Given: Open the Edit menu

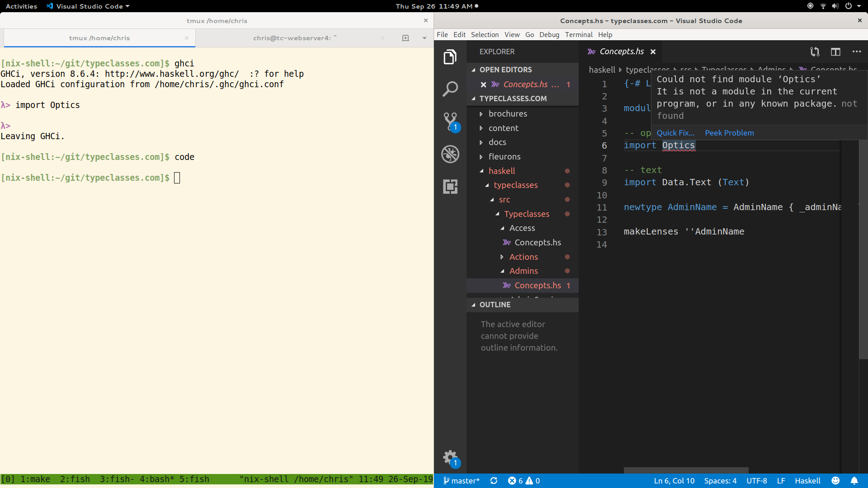Looking at the screenshot, I should [x=459, y=35].
